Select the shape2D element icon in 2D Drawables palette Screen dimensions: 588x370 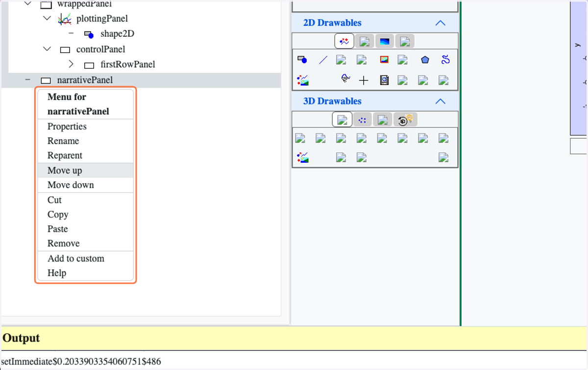302,60
